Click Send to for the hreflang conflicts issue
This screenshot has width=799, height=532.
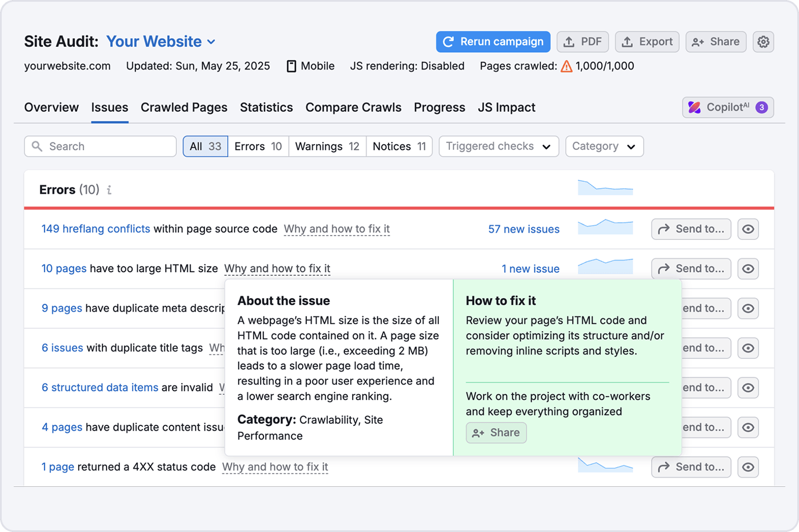click(x=691, y=229)
